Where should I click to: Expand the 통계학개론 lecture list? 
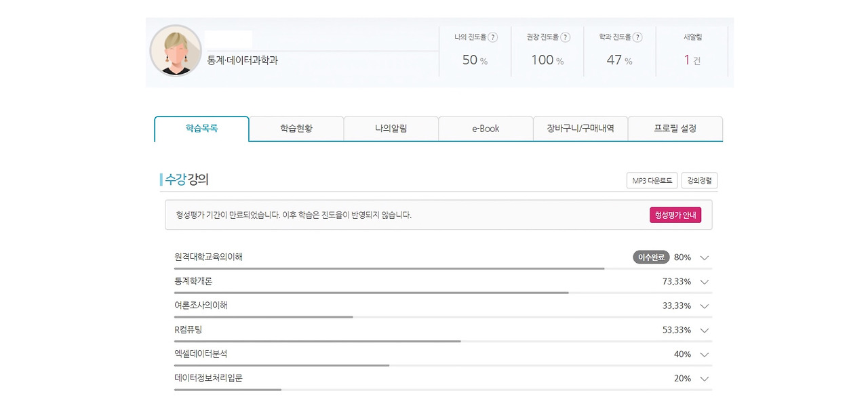[x=704, y=282]
